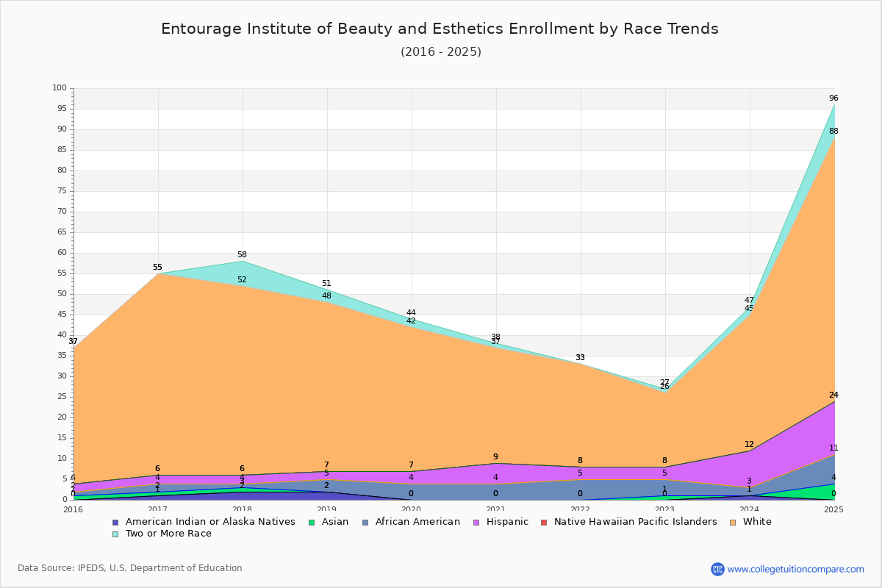The width and height of the screenshot is (882, 588).
Task: Click the 2023 x-axis label
Action: pos(665,509)
